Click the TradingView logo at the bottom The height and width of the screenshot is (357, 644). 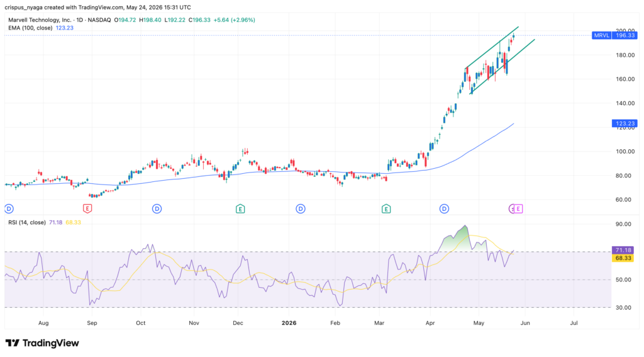[x=42, y=343]
